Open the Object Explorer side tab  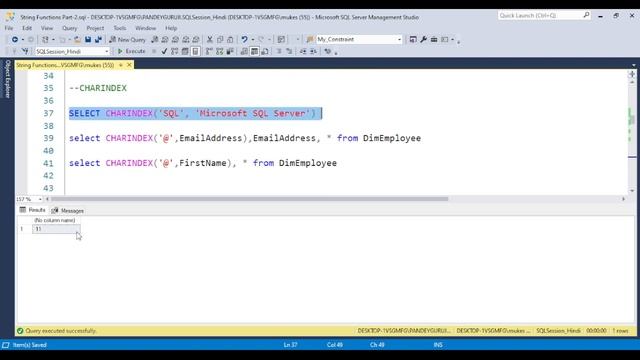(x=7, y=78)
